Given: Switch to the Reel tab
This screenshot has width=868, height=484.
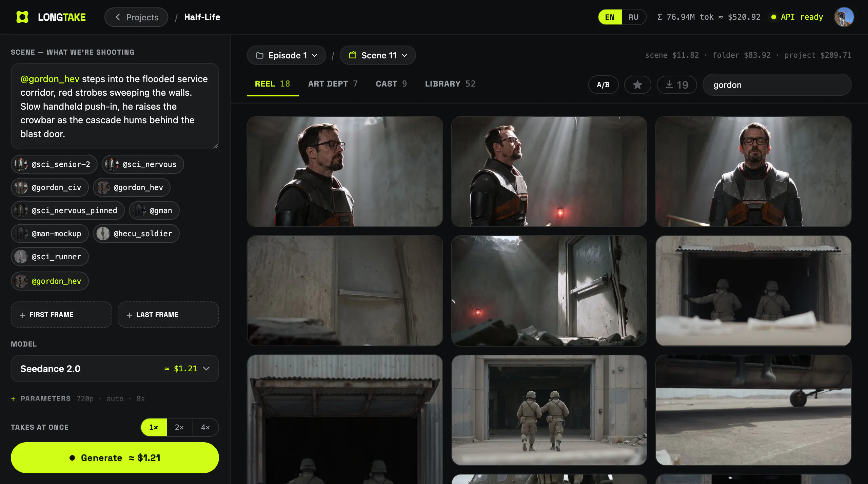Looking at the screenshot, I should (273, 84).
